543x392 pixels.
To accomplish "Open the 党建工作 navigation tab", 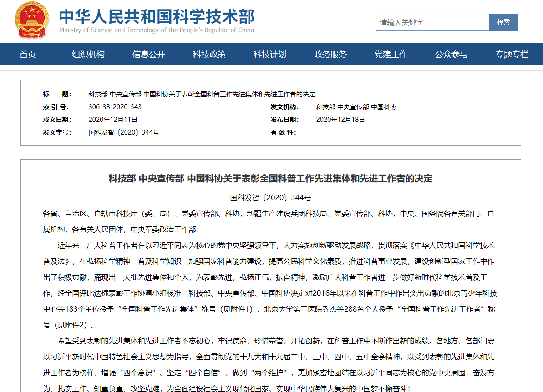I will click(391, 55).
